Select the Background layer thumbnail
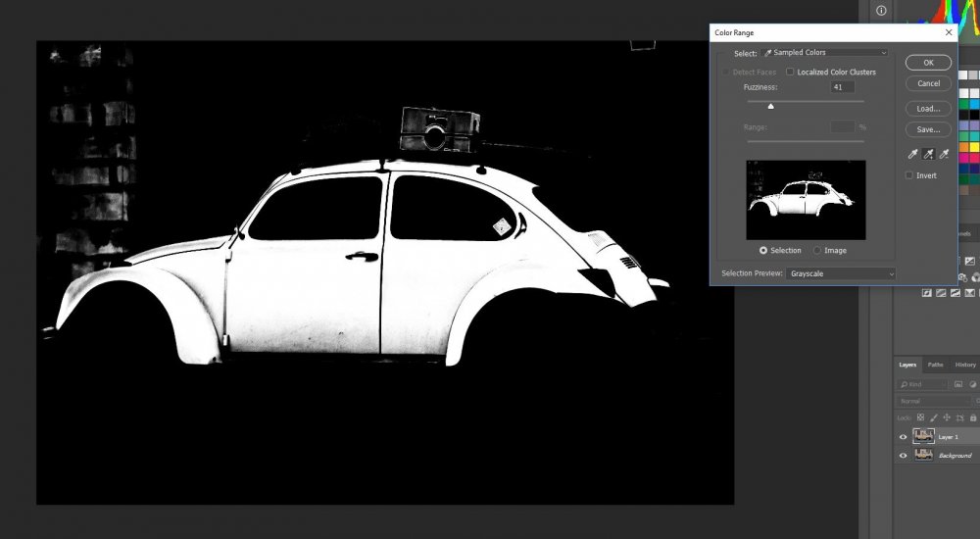The width and height of the screenshot is (980, 539). pyautogui.click(x=923, y=456)
